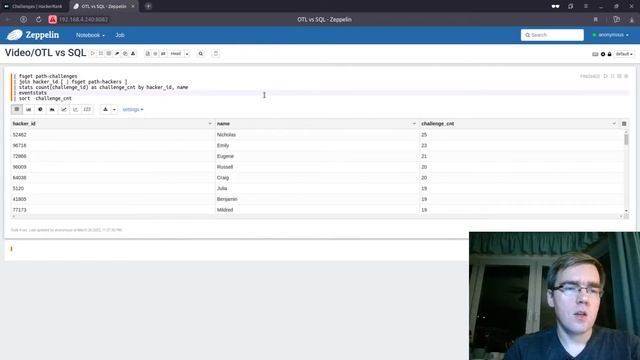Switch result view to pie chart
The height and width of the screenshot is (360, 640).
pos(40,109)
